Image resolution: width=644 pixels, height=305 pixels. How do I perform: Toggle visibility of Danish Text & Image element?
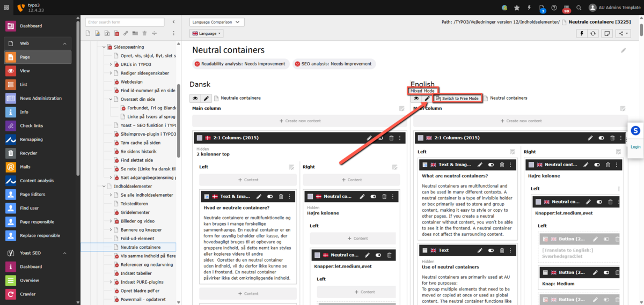click(x=270, y=197)
